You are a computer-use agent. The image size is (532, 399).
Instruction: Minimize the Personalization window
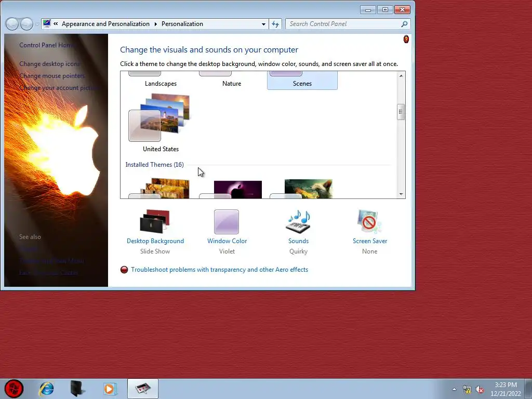point(368,9)
